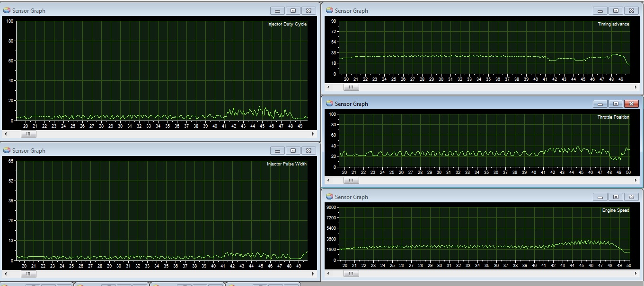Click the Injector Duty Cycle window's title icon
Image resolution: width=644 pixels, height=286 pixels.
point(7,10)
